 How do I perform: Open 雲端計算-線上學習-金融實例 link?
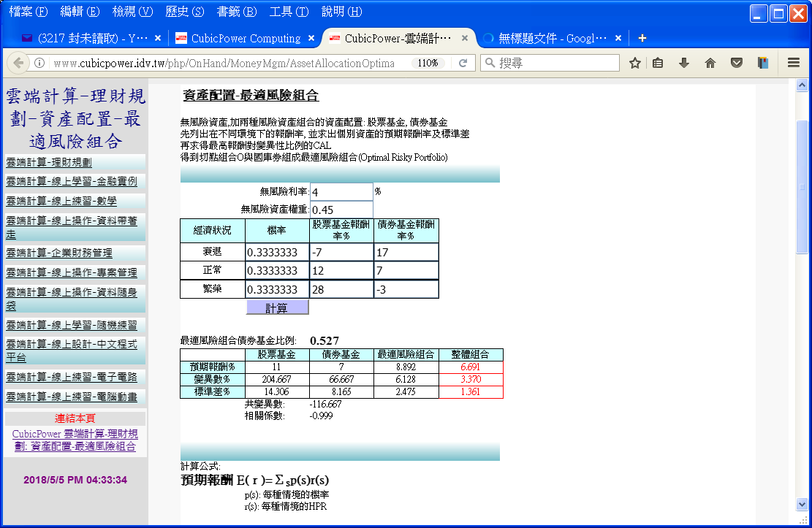coord(72,181)
